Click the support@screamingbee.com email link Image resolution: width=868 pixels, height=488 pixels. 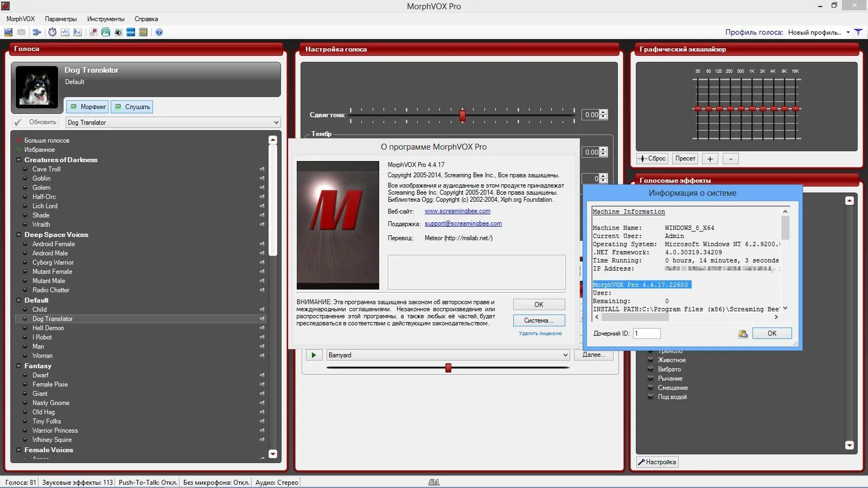pyautogui.click(x=463, y=223)
